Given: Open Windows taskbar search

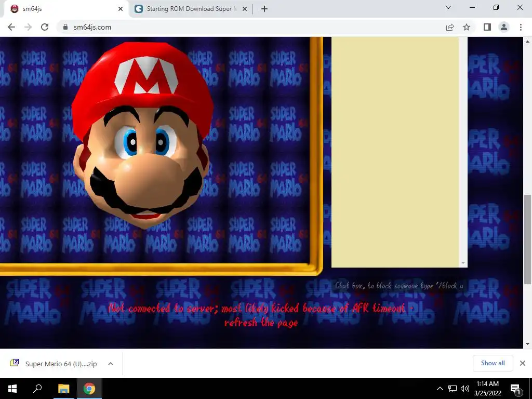Looking at the screenshot, I should click(37, 389).
